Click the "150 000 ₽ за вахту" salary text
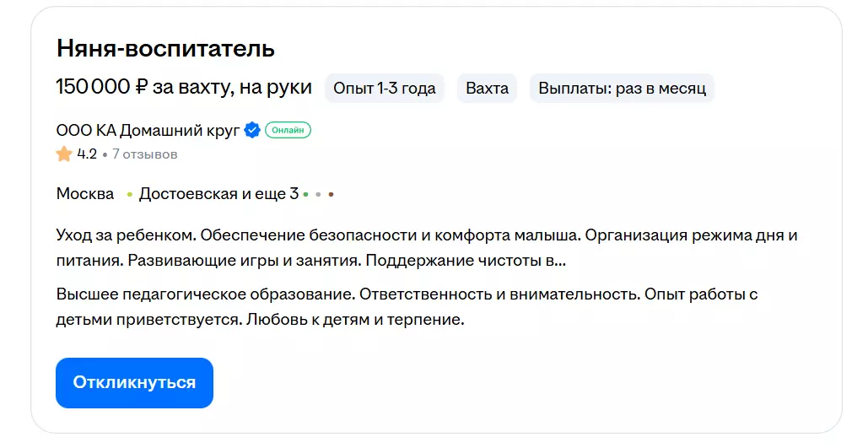Viewport: 868px width, 448px height. [184, 87]
